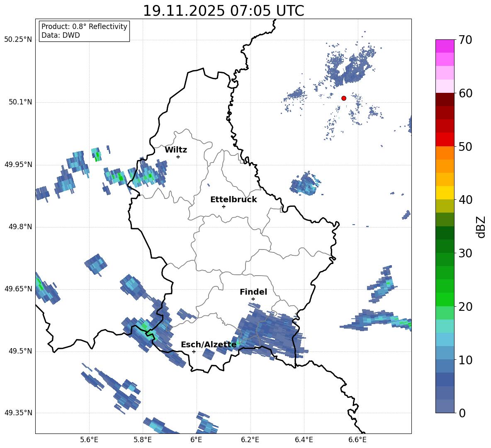Viewport: 491px width, 448px height.
Task: Select the Ettelbruck city label
Action: tap(233, 199)
